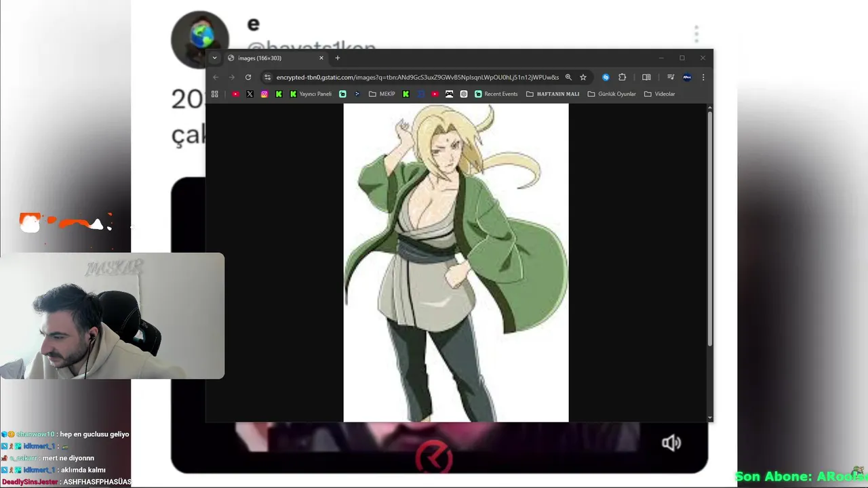
Task: Expand the MEKİP bookmarks folder
Action: click(382, 94)
